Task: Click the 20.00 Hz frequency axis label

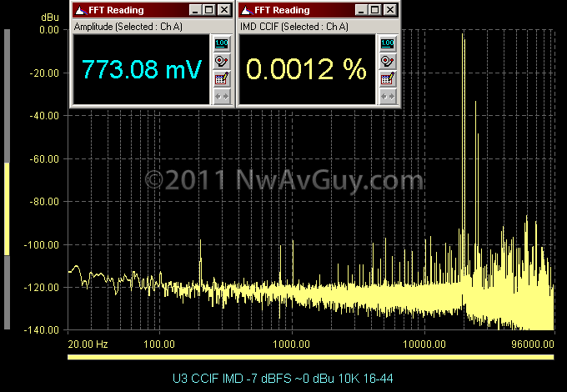Action: (x=88, y=344)
